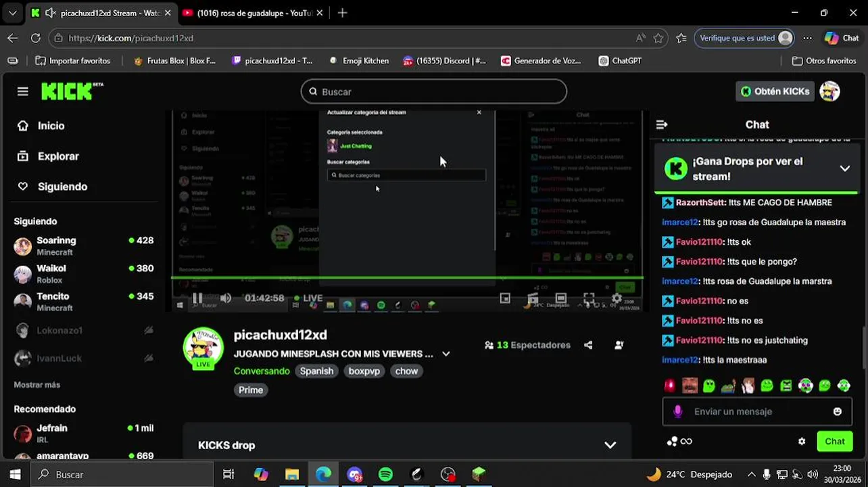Open Windows Start menu

15,474
